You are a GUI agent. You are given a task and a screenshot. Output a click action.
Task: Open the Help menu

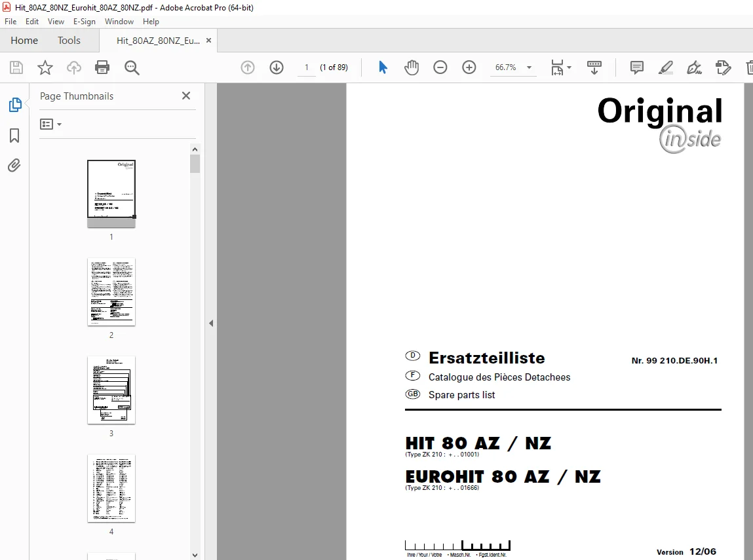click(x=151, y=22)
